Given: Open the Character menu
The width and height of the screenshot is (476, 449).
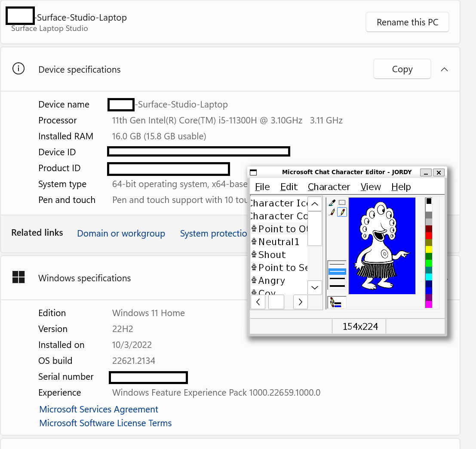Looking at the screenshot, I should click(329, 187).
